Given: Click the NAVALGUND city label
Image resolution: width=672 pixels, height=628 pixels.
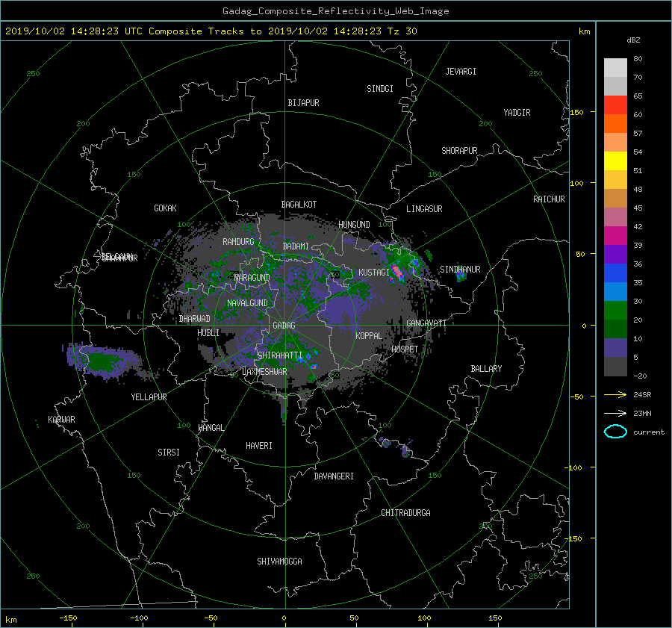Looking at the screenshot, I should (247, 303).
